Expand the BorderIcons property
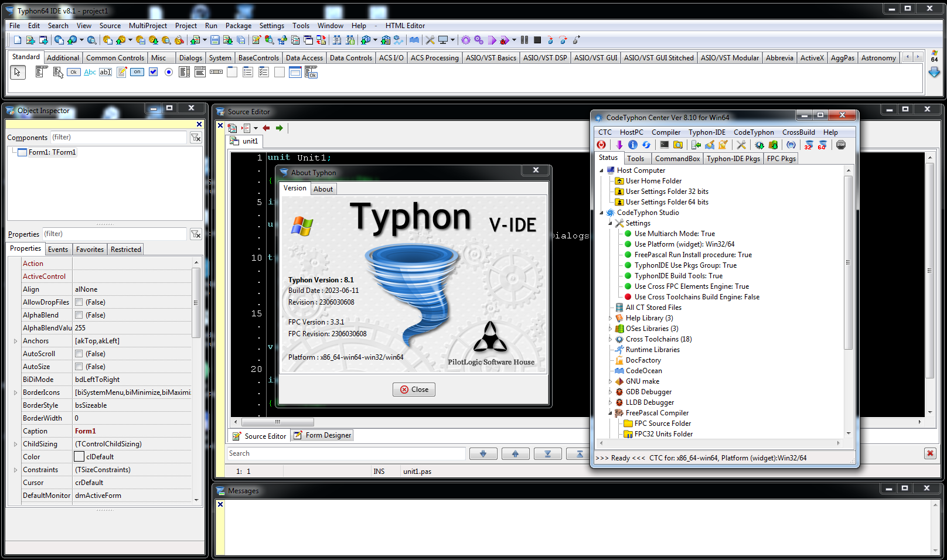Viewport: 947px width, 560px height. pyautogui.click(x=15, y=392)
